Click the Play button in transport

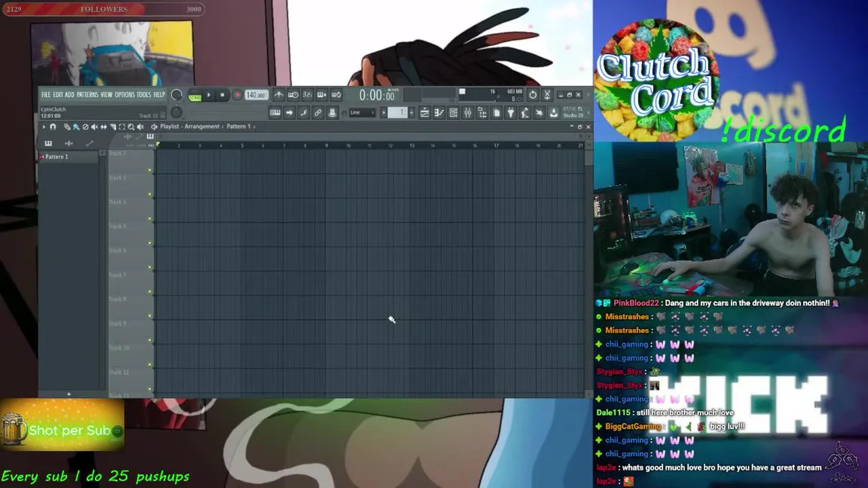click(x=209, y=95)
